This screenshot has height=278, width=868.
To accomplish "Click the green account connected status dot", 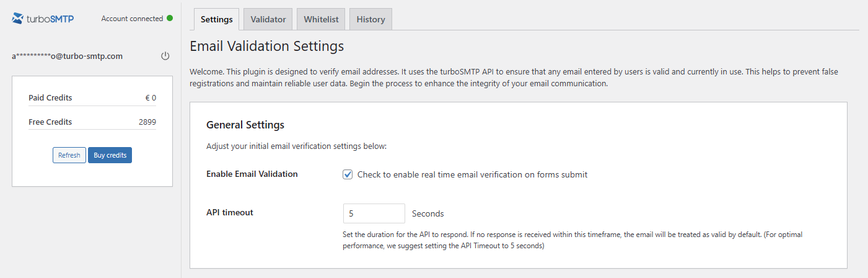I will pos(170,19).
